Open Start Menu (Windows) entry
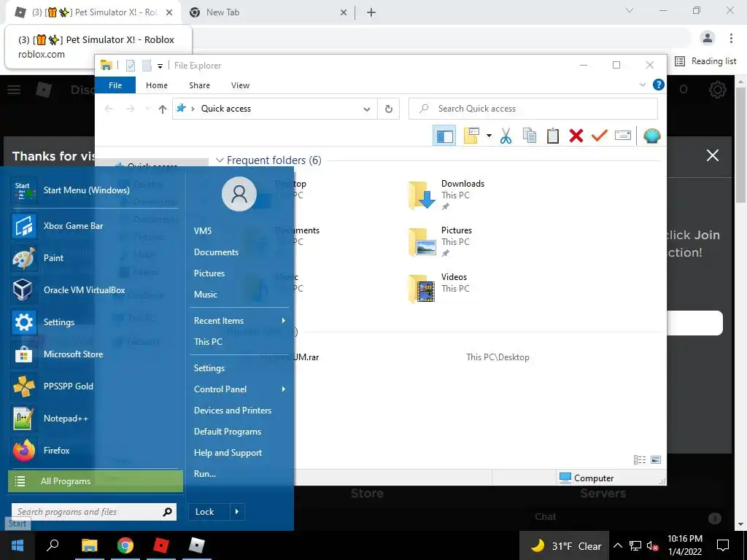 [94, 190]
